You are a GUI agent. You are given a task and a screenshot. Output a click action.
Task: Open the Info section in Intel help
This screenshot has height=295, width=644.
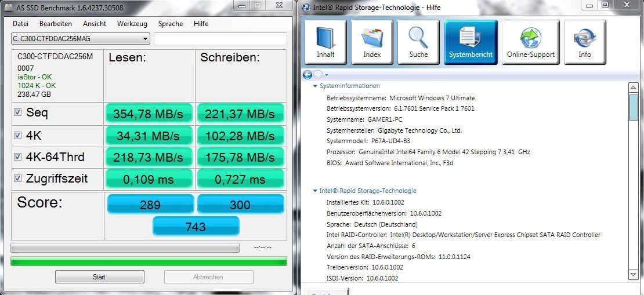click(x=585, y=42)
